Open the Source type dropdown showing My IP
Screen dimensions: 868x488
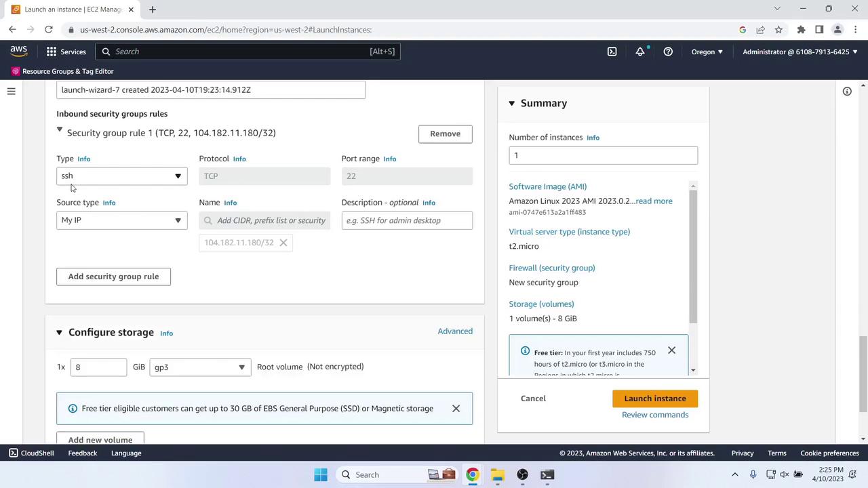[x=122, y=220]
